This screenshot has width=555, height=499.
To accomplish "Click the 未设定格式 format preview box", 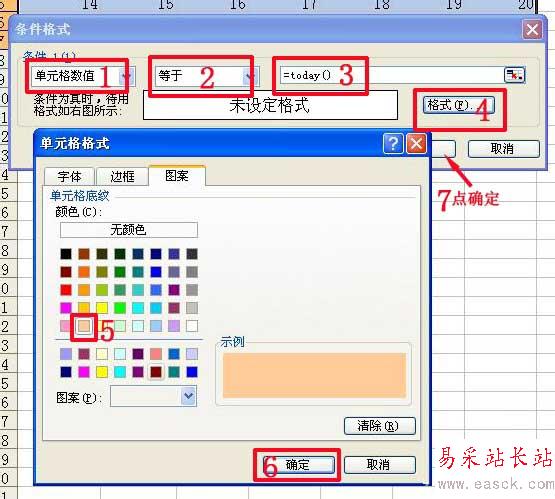I will tap(270, 105).
